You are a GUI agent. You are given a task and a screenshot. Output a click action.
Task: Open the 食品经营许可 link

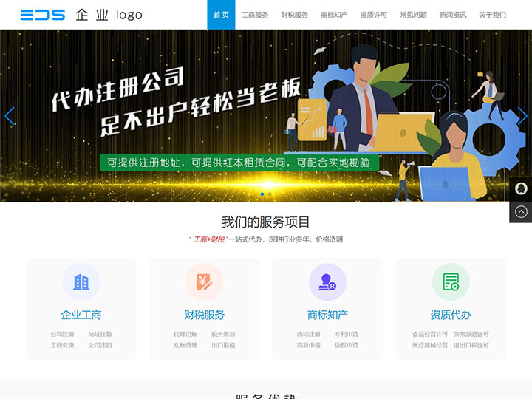coord(430,334)
